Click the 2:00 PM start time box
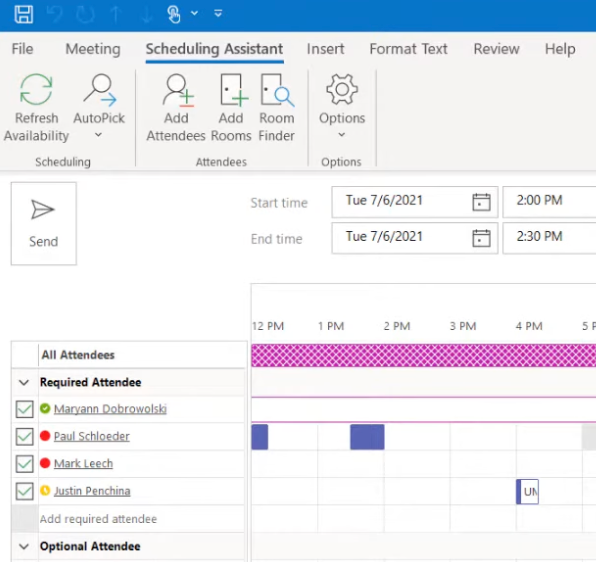 coord(549,201)
